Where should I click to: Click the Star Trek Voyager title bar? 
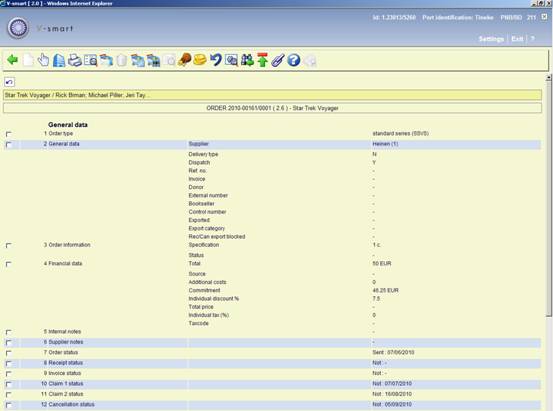272,95
